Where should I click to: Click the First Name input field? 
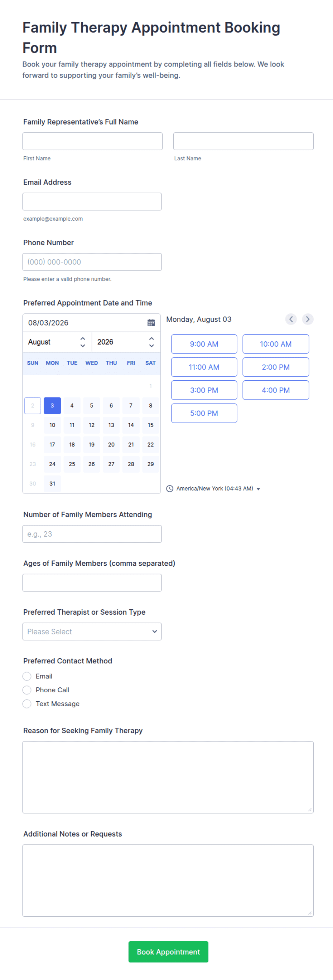92,141
